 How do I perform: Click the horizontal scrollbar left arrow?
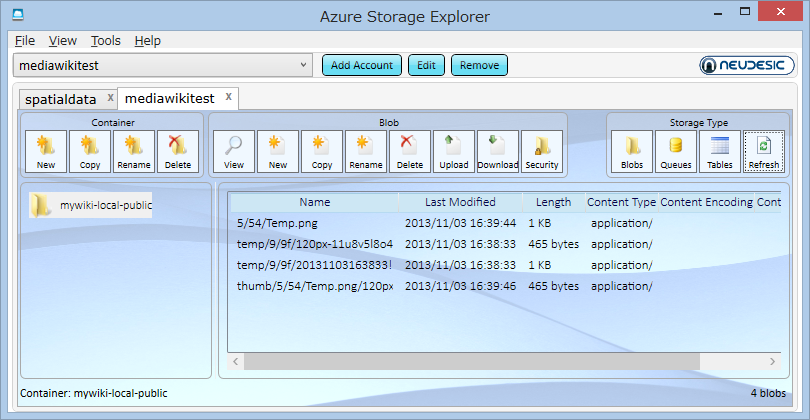pyautogui.click(x=236, y=362)
